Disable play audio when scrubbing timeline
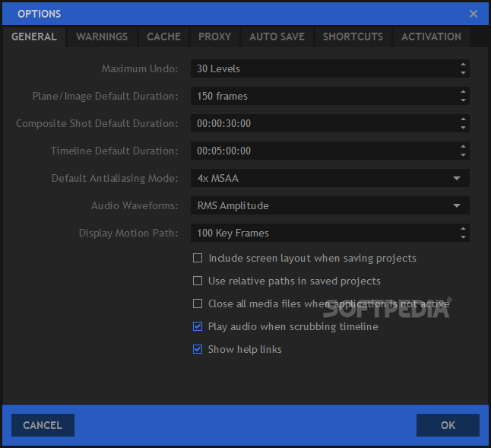Viewport: 491px width, 448px height. point(198,326)
